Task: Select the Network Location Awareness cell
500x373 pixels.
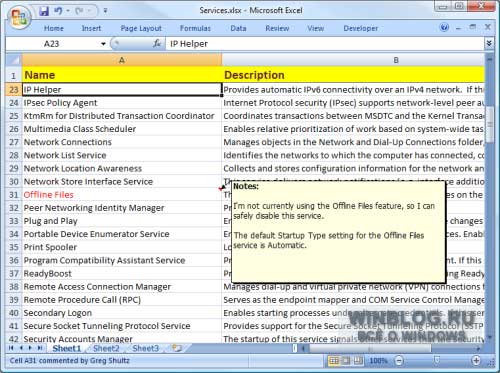Action: tap(122, 168)
